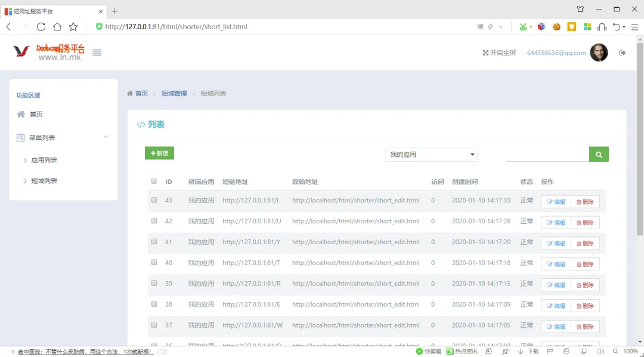Image resolution: width=644 pixels, height=357 pixels.
Task: Click browser refresh icon
Action: 41,27
